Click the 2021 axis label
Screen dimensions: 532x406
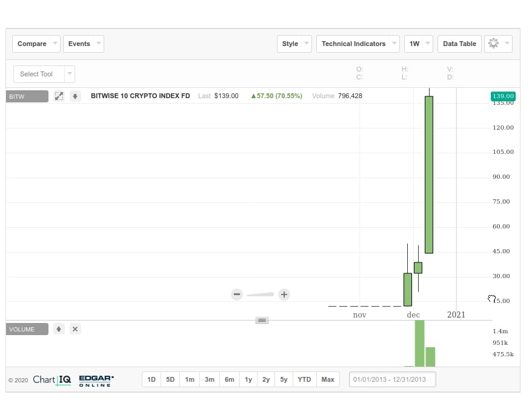click(456, 314)
